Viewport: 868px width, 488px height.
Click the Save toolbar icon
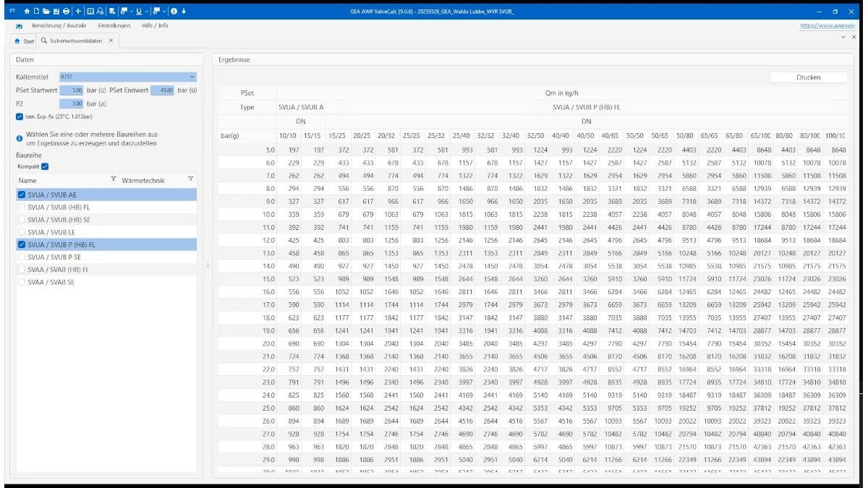tap(58, 11)
